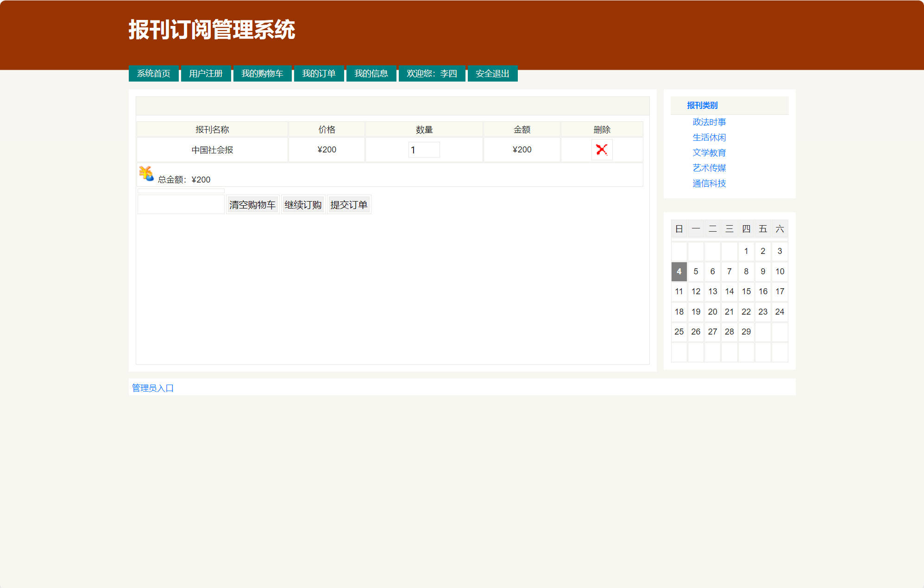Image resolution: width=924 pixels, height=588 pixels.
Task: Click 欢迎您: 李四 in the navigation
Action: pos(431,73)
